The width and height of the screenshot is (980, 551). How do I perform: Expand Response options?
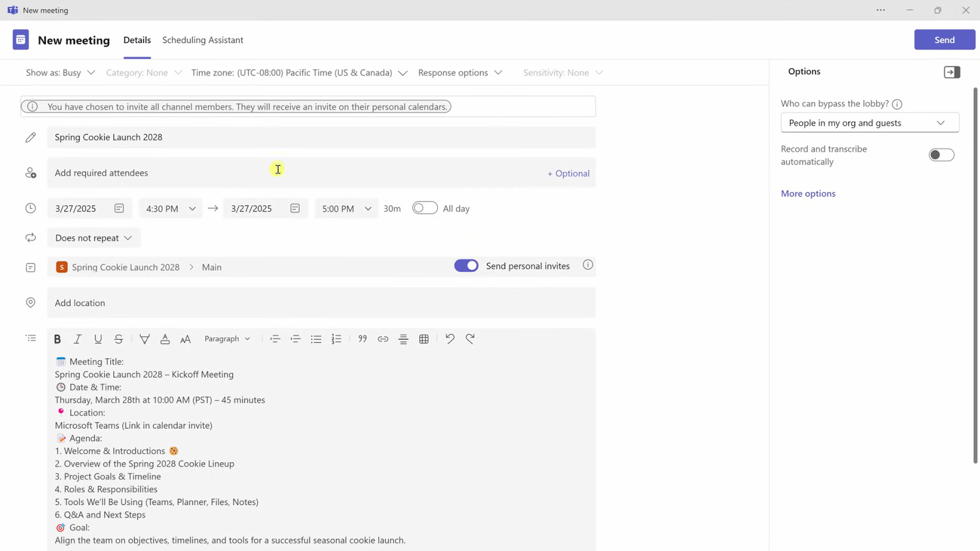click(460, 72)
